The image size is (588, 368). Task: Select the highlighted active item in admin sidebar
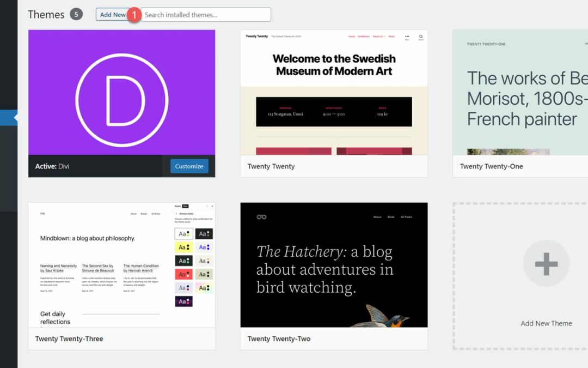coord(9,118)
